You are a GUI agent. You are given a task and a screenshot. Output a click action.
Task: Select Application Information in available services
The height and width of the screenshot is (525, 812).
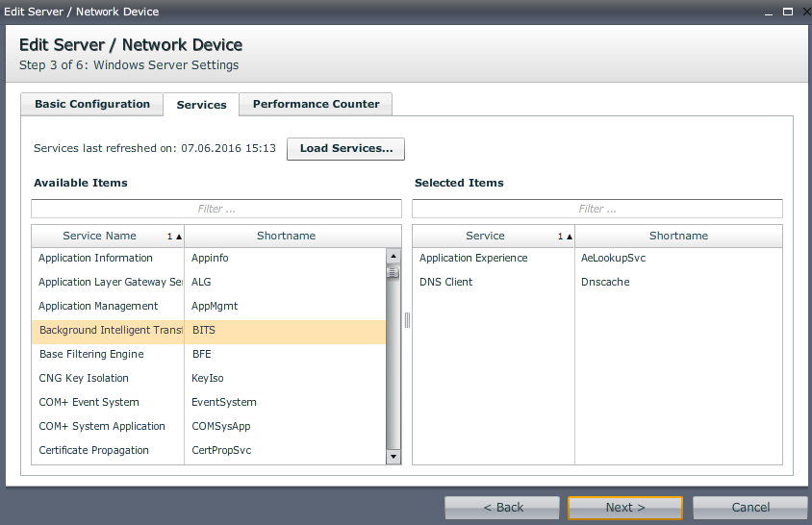click(x=96, y=258)
